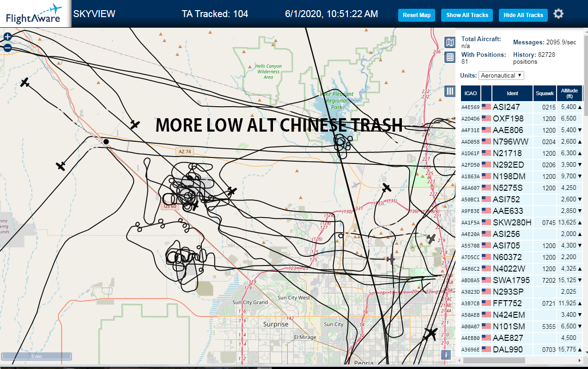Click the US flag in the DAL990 row
This screenshot has width=588, height=369.
click(486, 350)
